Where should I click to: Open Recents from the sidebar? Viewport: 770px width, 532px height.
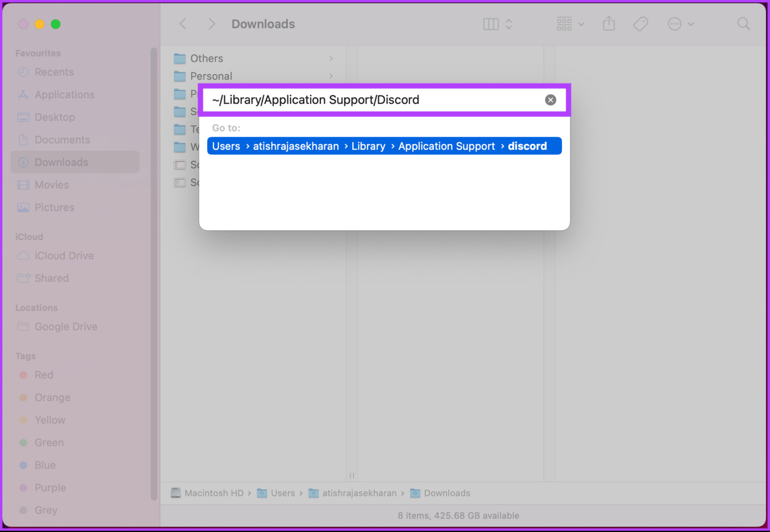54,72
